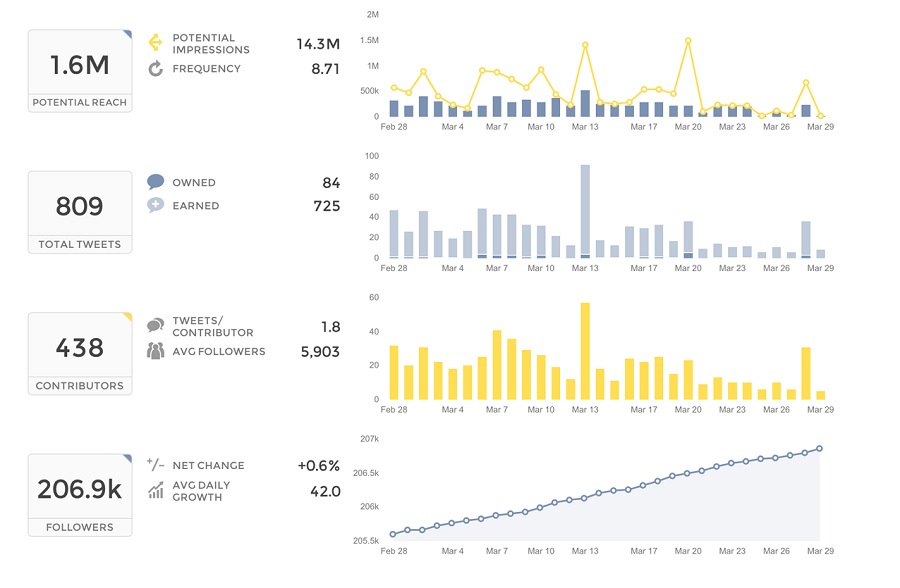Click the yellow corner flag on Contributors card

[127, 316]
